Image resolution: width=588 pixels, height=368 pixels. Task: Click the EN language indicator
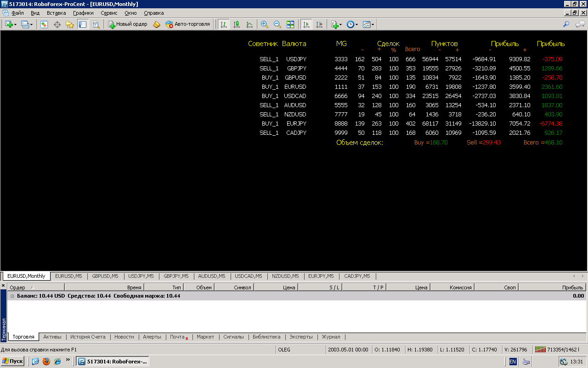click(513, 362)
